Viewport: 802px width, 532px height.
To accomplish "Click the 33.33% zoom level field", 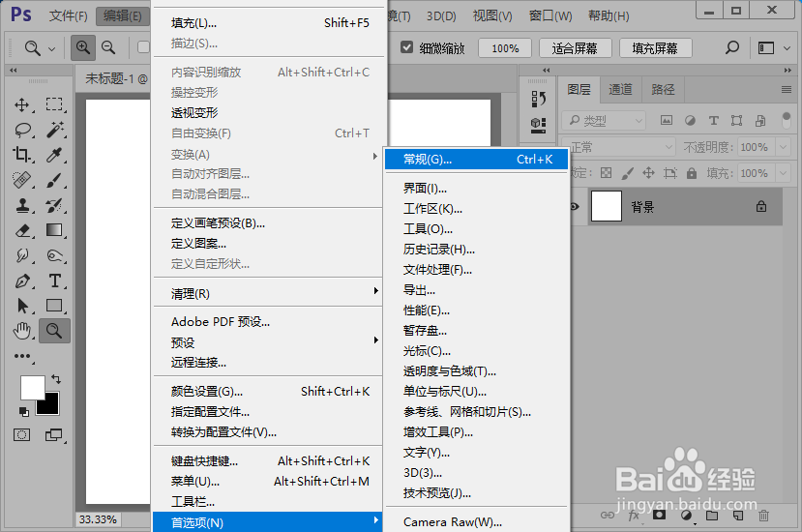I will point(98,519).
